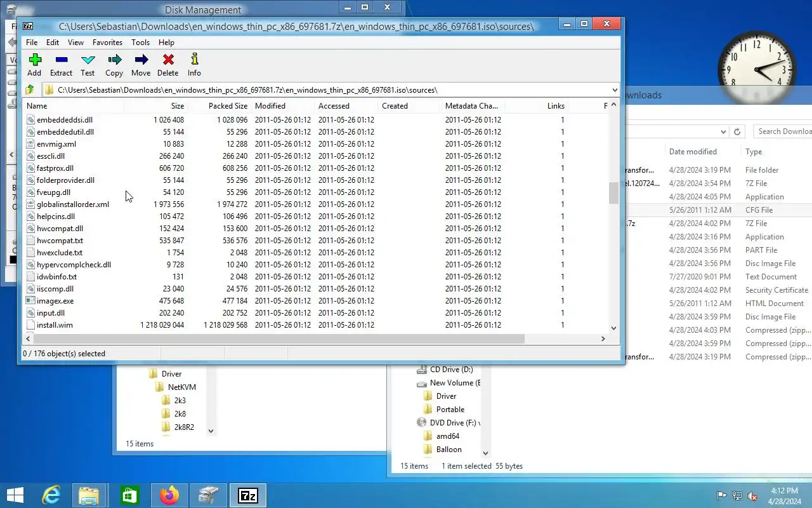The height and width of the screenshot is (508, 812).
Task: Select the imagex.exe file icon
Action: [30, 301]
